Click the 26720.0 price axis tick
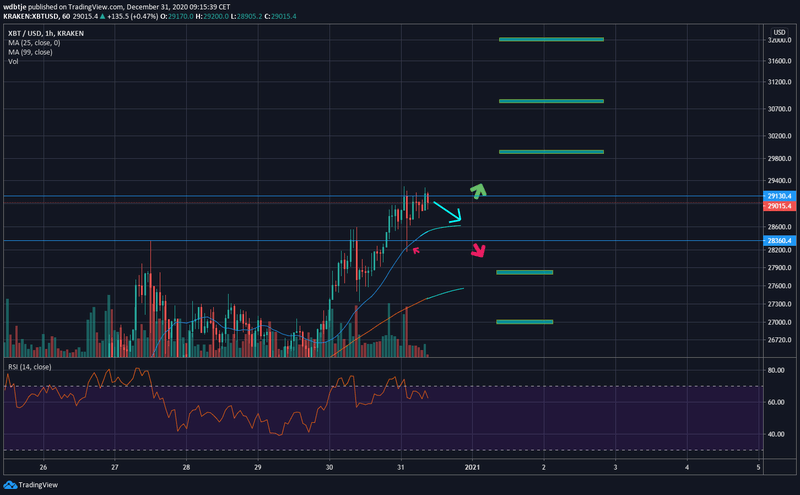Image resolution: width=800 pixels, height=495 pixels. 779,340
